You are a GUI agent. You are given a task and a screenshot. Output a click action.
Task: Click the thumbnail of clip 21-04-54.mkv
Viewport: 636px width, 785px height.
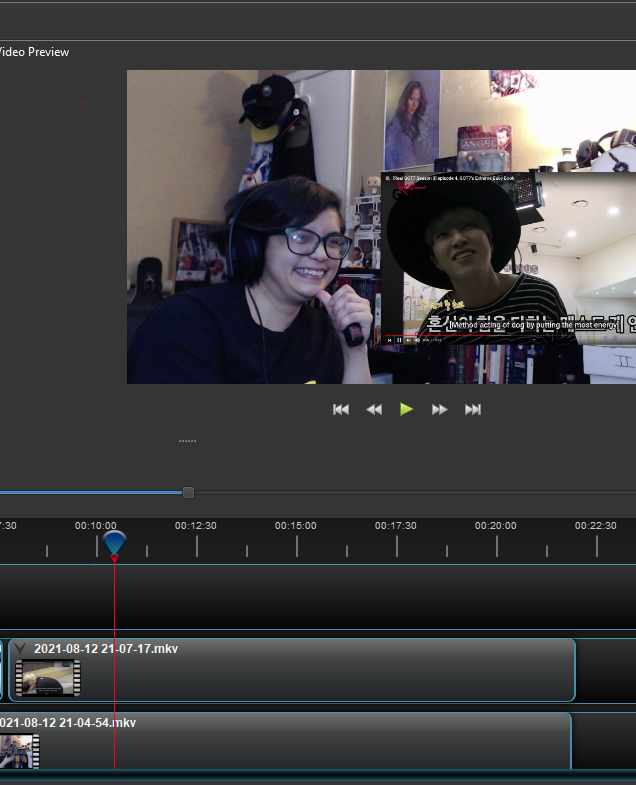(20, 751)
